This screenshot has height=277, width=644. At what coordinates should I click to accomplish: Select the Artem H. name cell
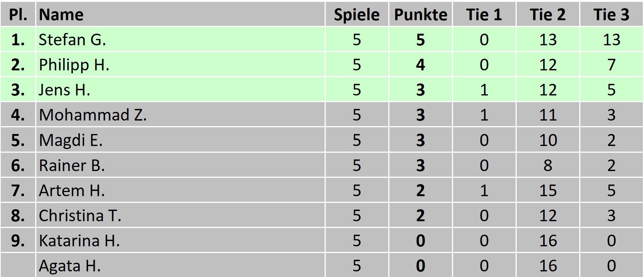(72, 191)
